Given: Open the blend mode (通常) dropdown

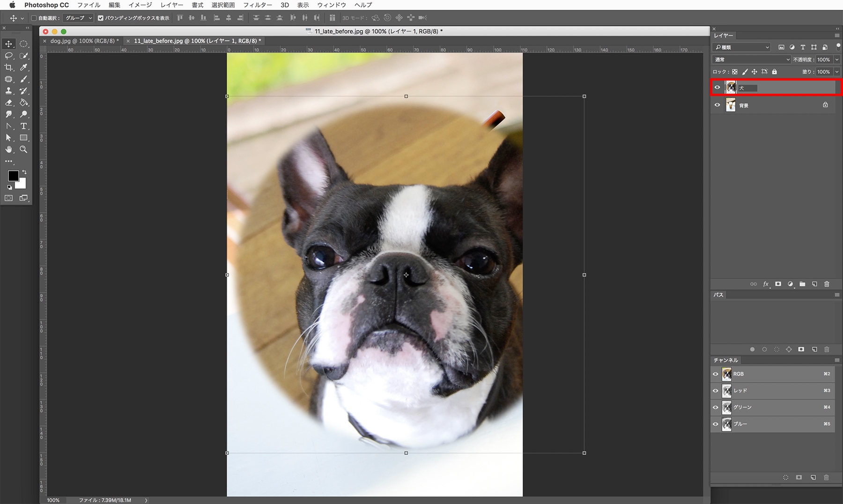Looking at the screenshot, I should (x=752, y=59).
